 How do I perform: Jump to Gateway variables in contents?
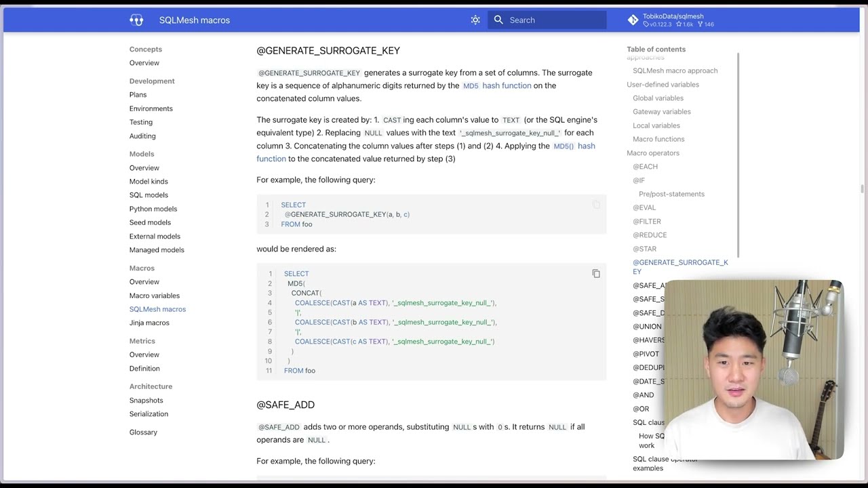pos(661,112)
